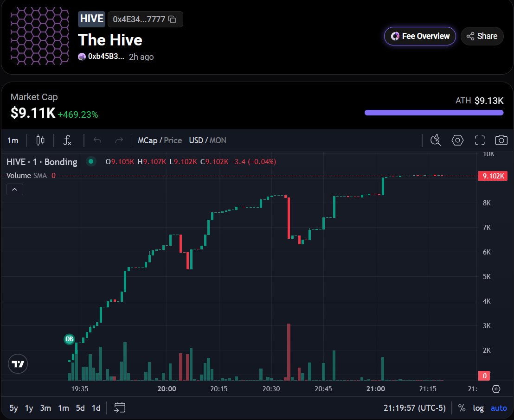
Task: Open the indicators fx menu
Action: coord(67,140)
